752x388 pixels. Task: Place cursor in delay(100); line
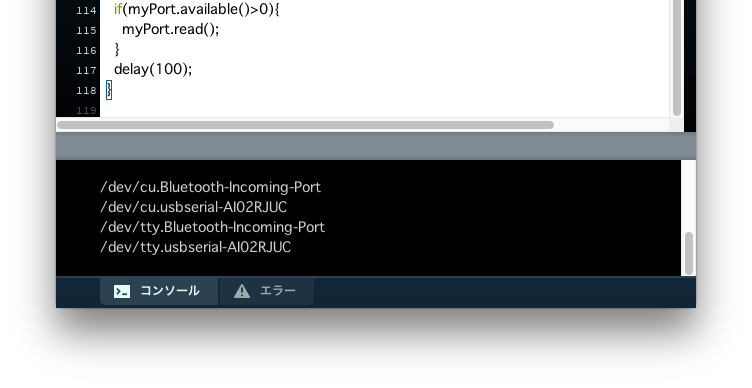click(x=153, y=69)
